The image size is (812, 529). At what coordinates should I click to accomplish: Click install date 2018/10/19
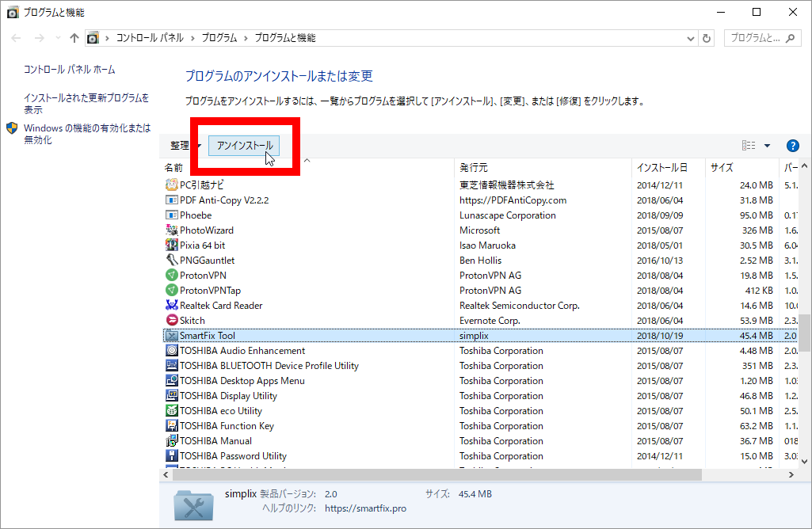pos(660,336)
